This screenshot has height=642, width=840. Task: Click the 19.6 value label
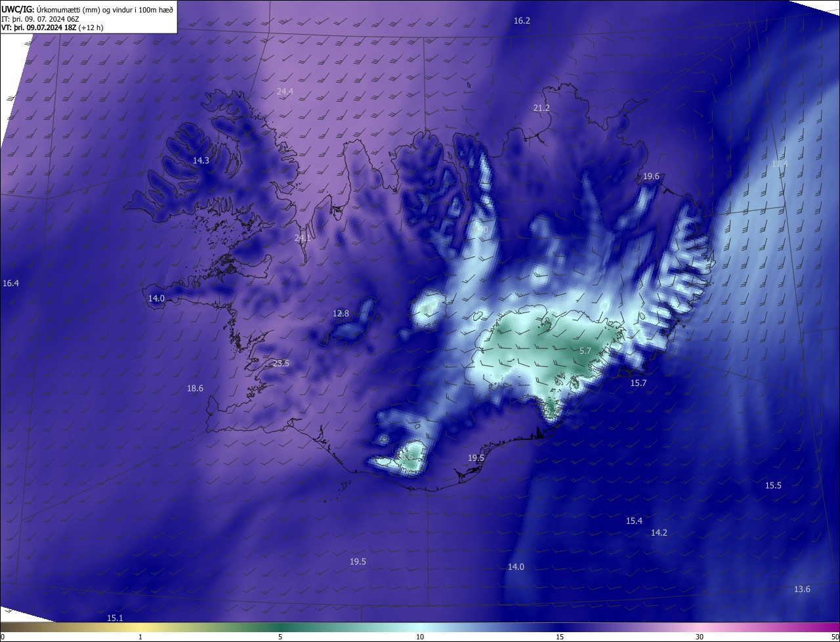tap(651, 177)
